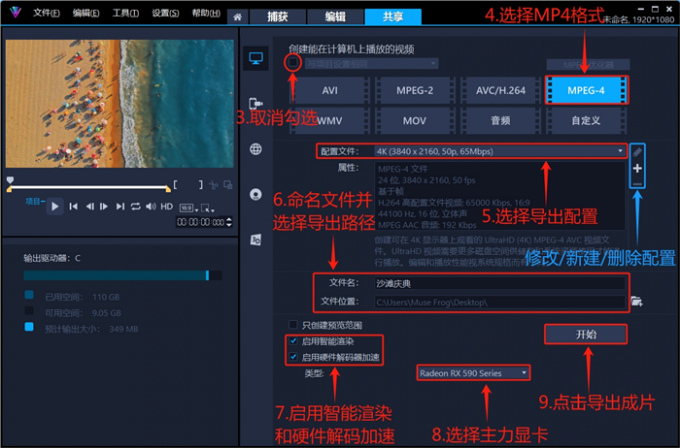Select the 自定义 (Custom) format button
Screen dimensions: 680x448
[586, 121]
